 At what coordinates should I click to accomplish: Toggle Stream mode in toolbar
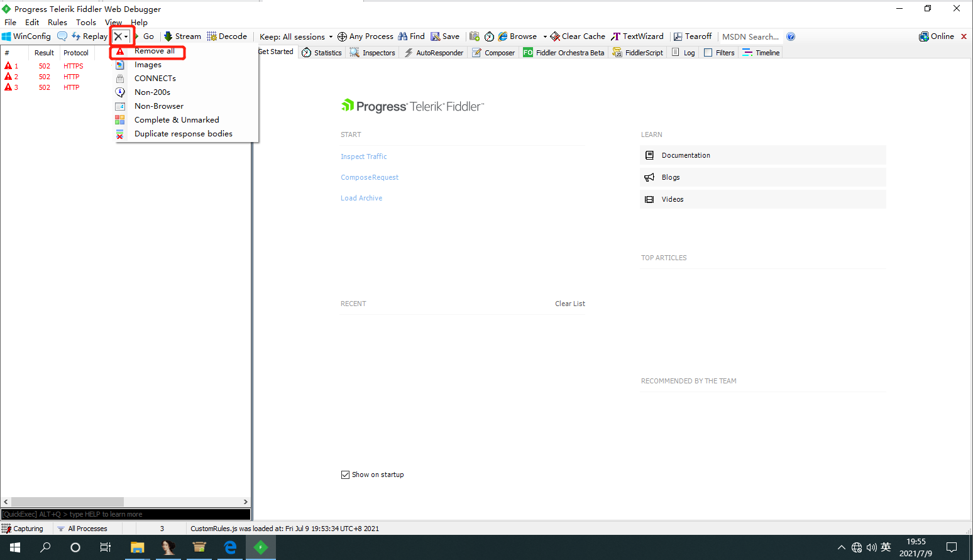click(x=182, y=36)
